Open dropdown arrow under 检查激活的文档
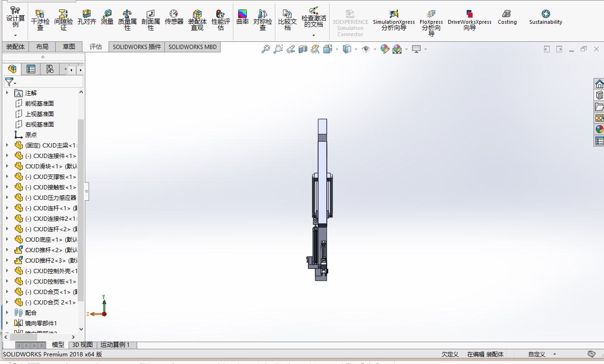 313,35
